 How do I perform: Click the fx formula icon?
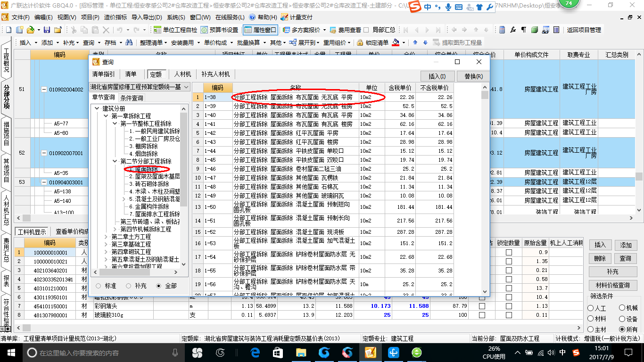pyautogui.click(x=513, y=30)
